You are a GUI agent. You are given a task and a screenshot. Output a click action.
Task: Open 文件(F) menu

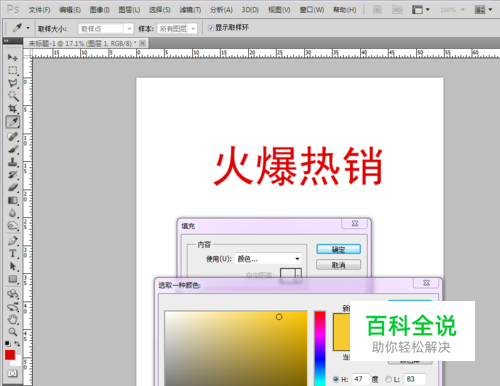coord(39,10)
